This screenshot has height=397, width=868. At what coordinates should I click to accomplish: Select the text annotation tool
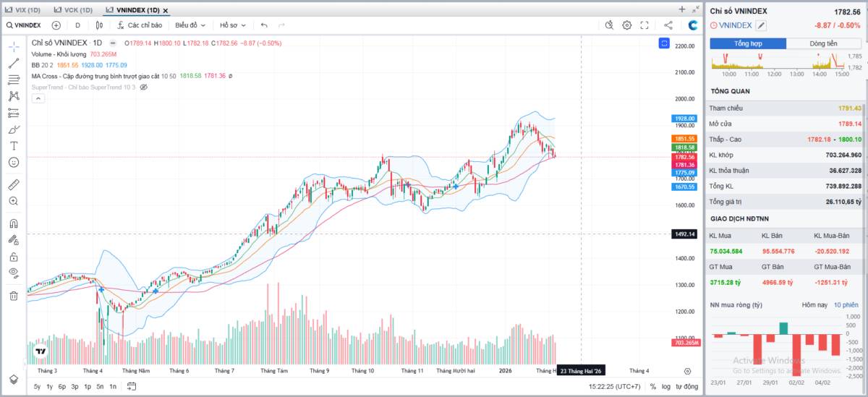pos(14,145)
